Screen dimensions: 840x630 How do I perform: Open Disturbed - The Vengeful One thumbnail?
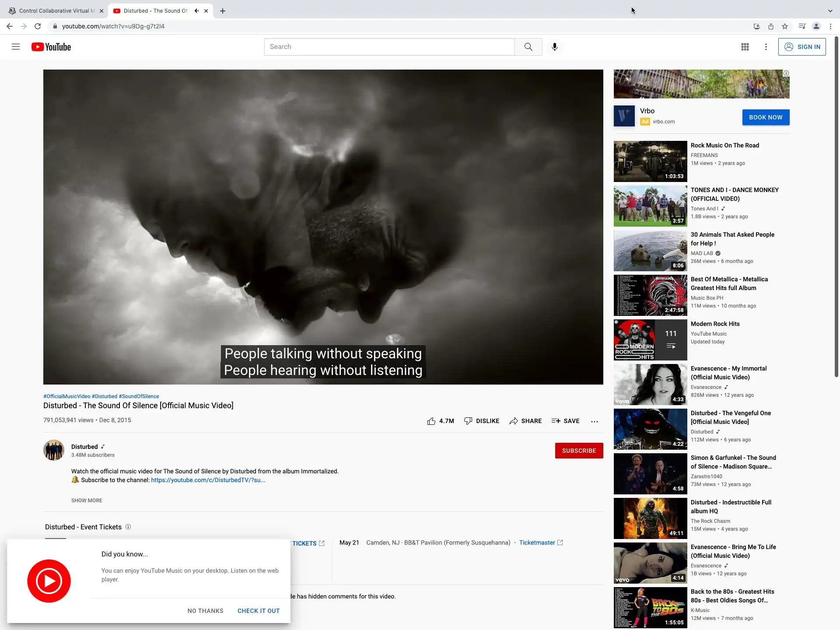pos(650,429)
